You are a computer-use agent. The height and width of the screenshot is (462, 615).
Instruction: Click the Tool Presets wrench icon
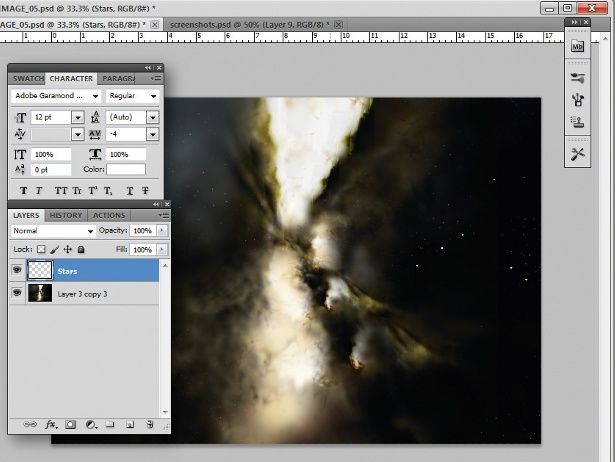tap(577, 153)
